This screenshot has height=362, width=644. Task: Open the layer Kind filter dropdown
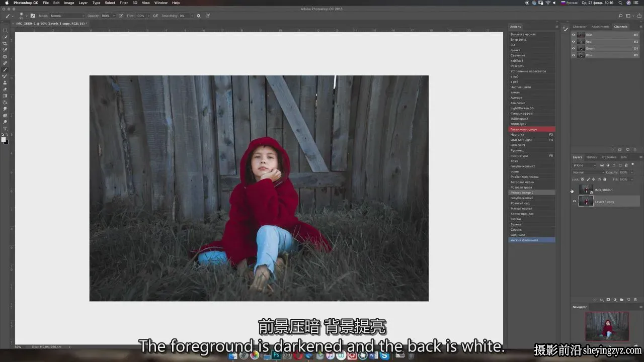585,165
